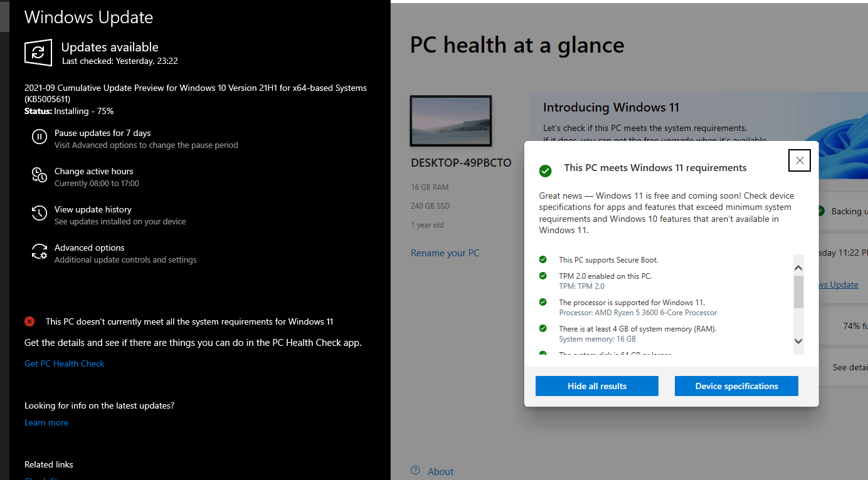Click the red X requirements warning icon
Screen dimensions: 868x480
click(29, 321)
